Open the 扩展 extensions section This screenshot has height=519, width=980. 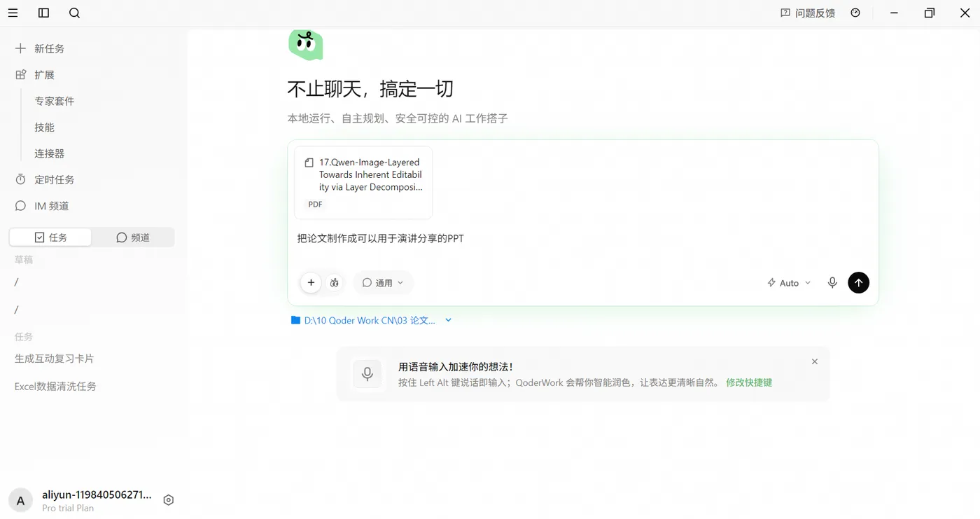tap(35, 75)
